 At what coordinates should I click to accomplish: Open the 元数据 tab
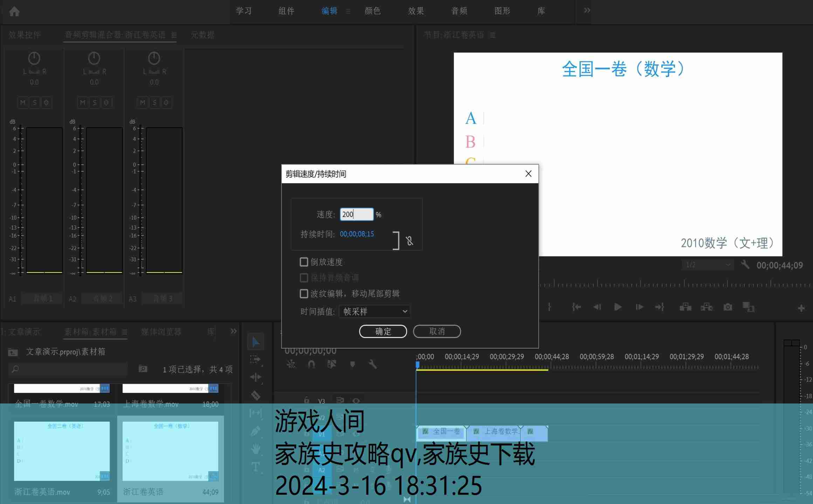(202, 35)
